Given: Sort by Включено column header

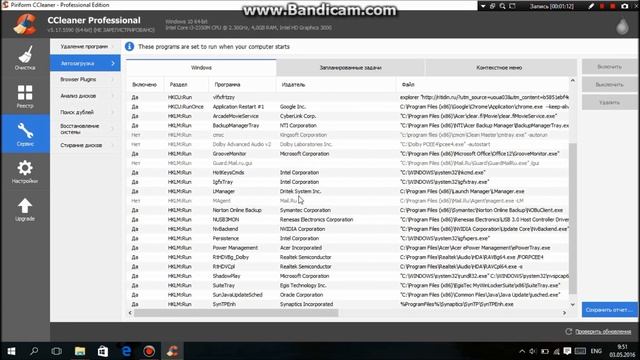Looking at the screenshot, I should tap(145, 84).
